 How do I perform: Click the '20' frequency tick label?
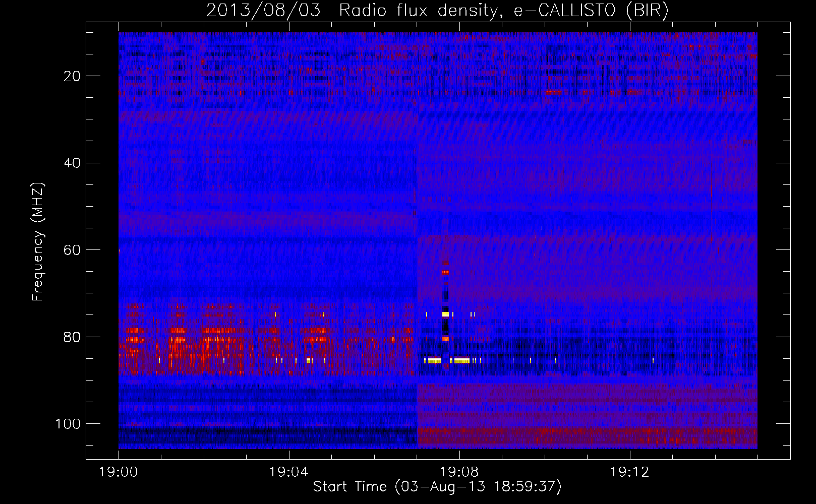(73, 76)
